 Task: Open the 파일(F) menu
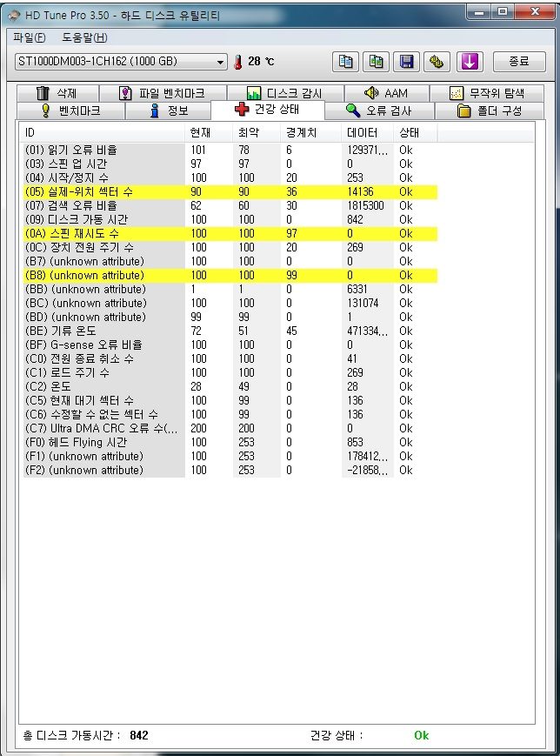pyautogui.click(x=30, y=37)
